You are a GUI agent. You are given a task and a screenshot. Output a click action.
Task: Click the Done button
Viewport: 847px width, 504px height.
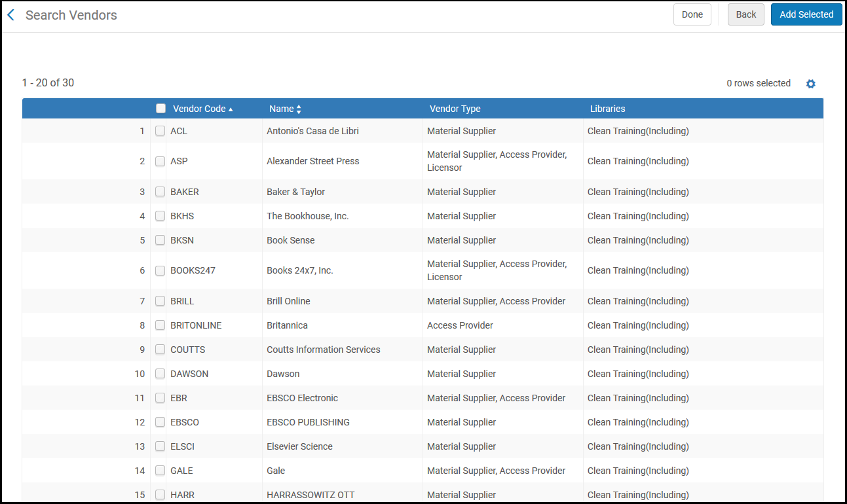click(x=692, y=14)
